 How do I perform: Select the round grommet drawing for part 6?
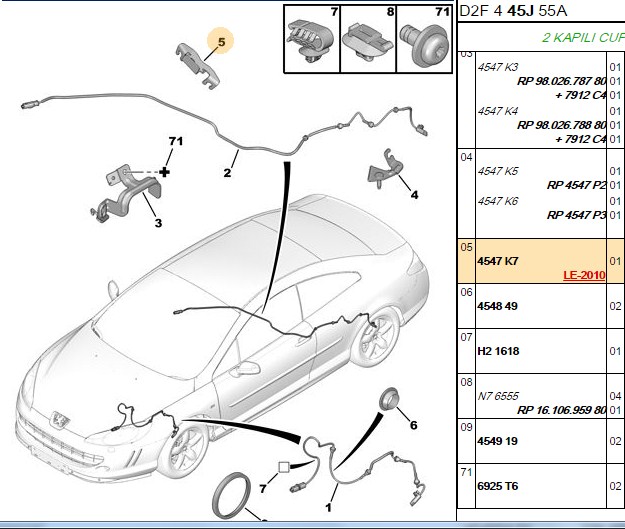[x=389, y=398]
